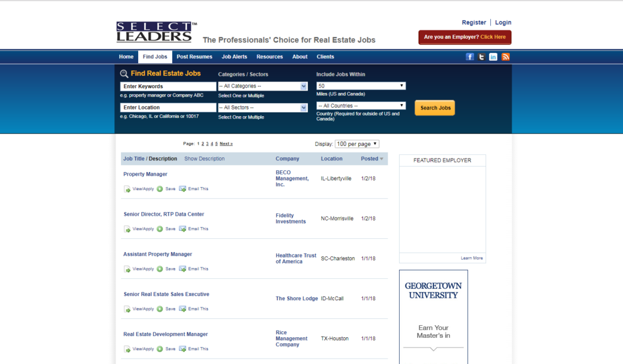Click View/Apply icon for Assistant Property Manager
623x364 pixels.
tap(127, 269)
